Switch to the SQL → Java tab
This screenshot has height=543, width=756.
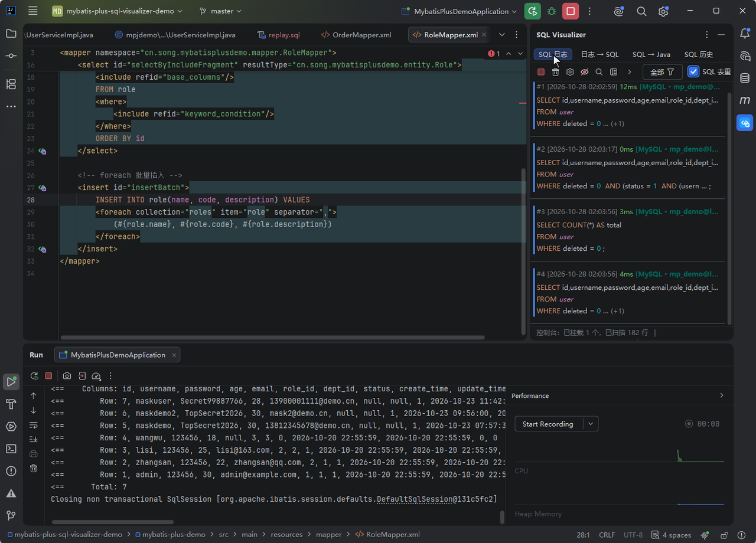coord(651,54)
